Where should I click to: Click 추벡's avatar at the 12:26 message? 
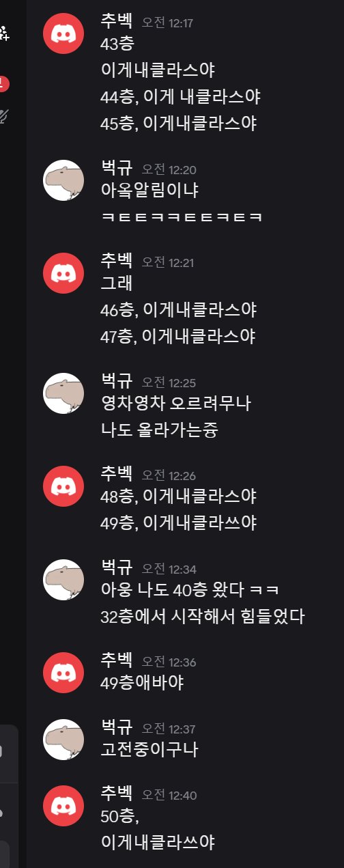(63, 486)
